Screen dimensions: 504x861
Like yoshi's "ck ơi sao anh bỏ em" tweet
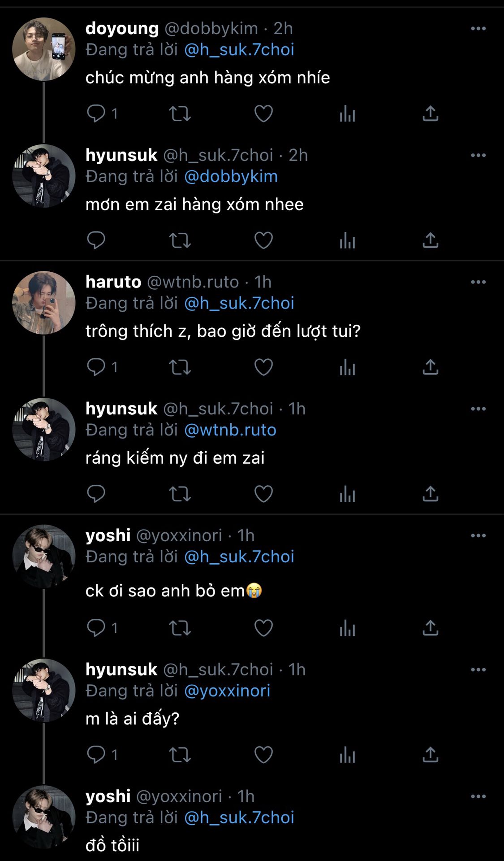263,628
